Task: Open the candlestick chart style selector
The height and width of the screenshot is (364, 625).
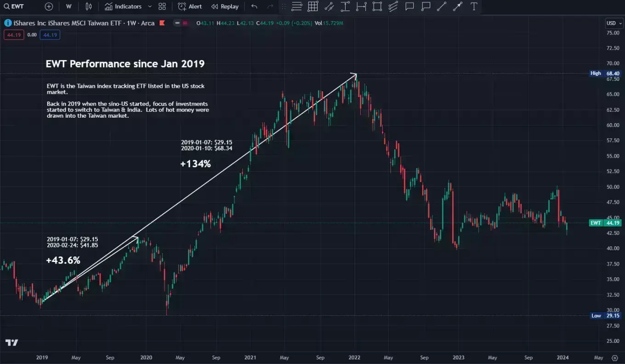Action: point(89,6)
